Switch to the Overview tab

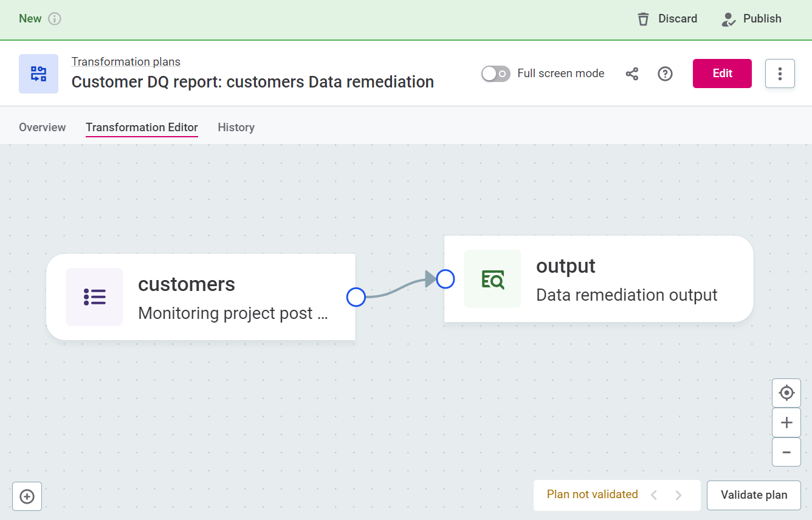click(x=42, y=127)
